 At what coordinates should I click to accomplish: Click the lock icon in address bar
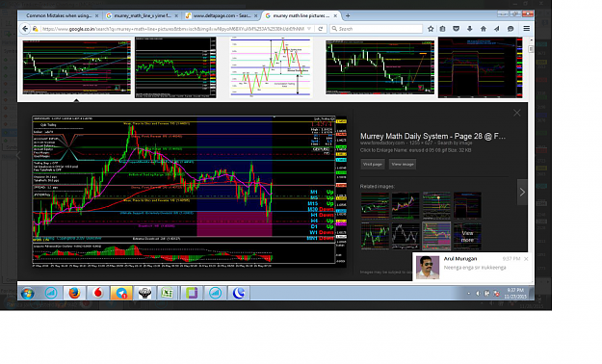tap(36, 29)
